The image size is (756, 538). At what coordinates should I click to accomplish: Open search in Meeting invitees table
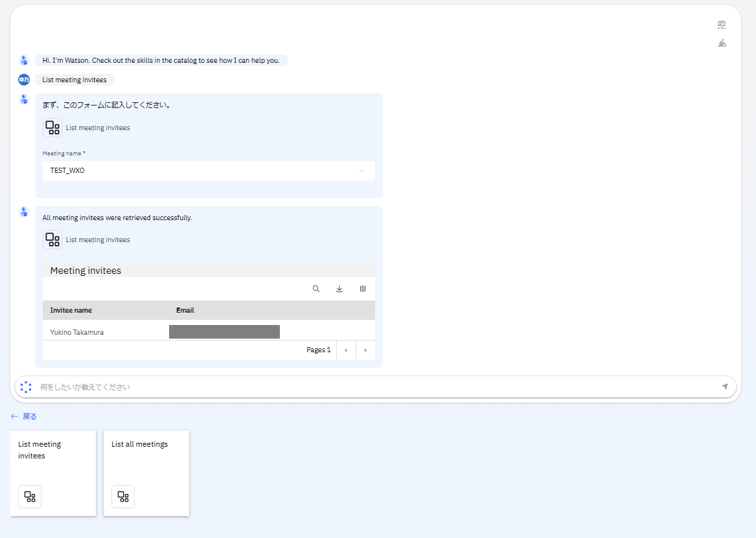coord(316,289)
